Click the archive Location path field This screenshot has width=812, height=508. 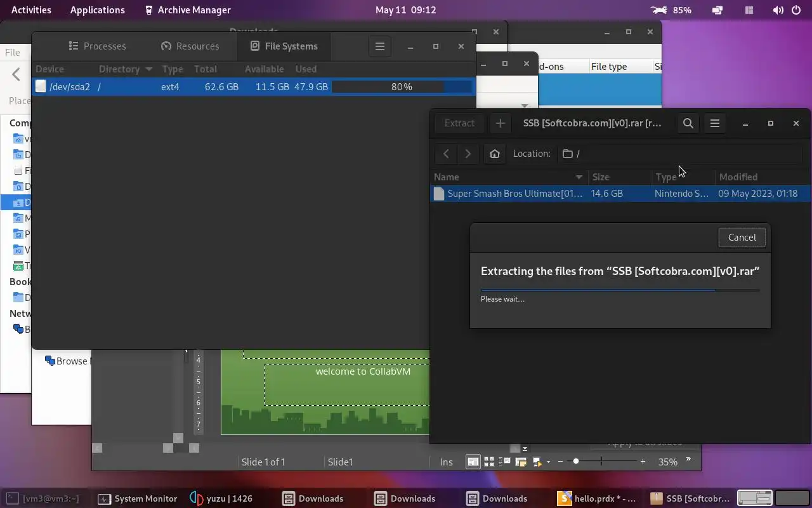point(680,154)
